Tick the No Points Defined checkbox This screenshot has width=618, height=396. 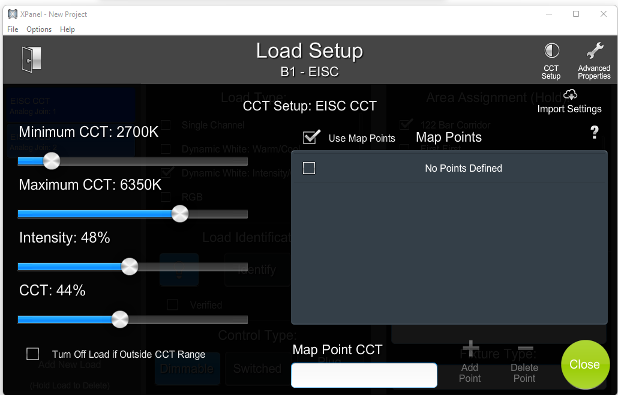coord(309,168)
